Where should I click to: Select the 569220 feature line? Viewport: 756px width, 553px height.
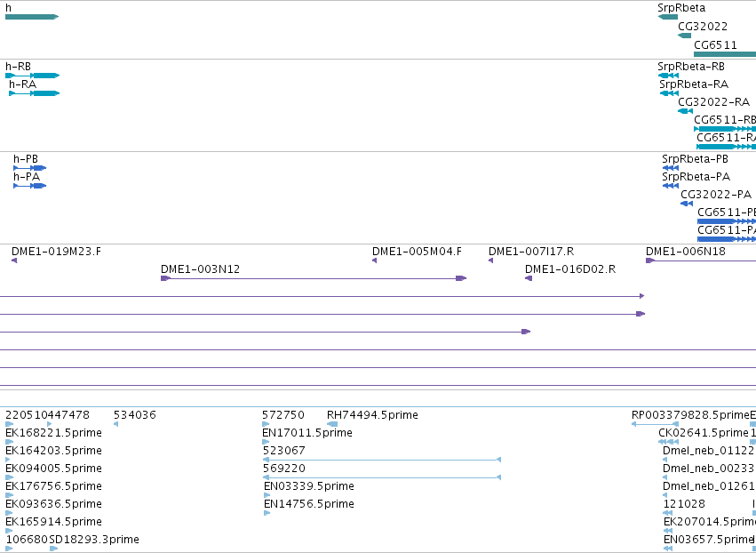(382, 477)
